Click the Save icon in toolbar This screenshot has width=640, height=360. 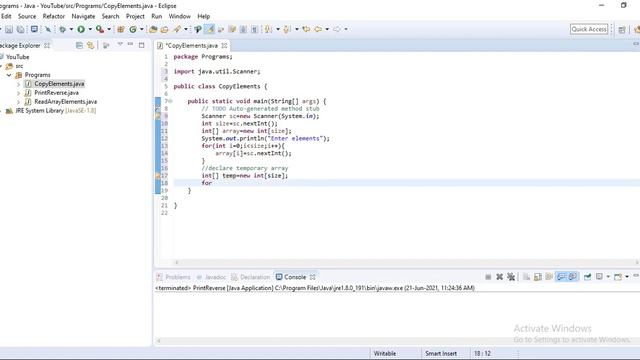pyautogui.click(x=9, y=29)
